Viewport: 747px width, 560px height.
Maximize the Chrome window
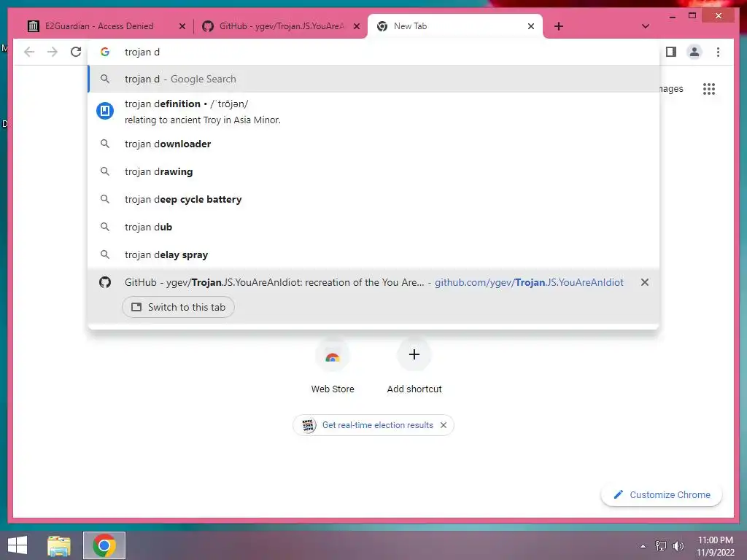pyautogui.click(x=692, y=16)
